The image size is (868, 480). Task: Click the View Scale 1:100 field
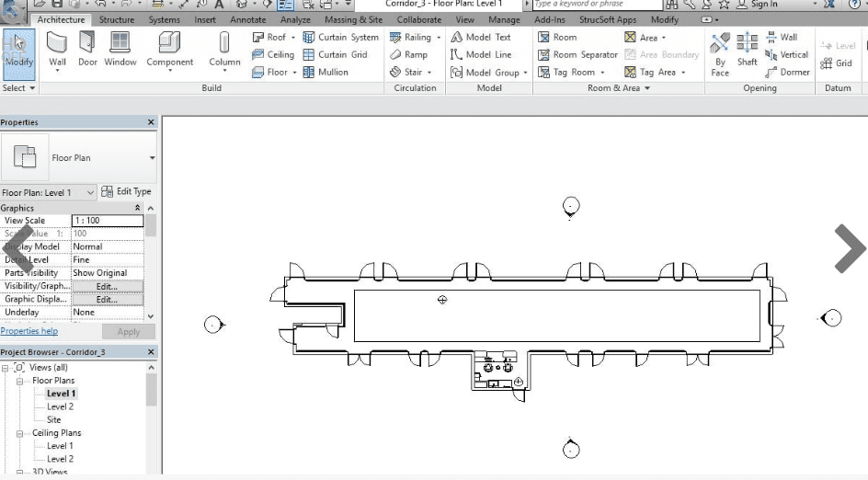coord(107,221)
